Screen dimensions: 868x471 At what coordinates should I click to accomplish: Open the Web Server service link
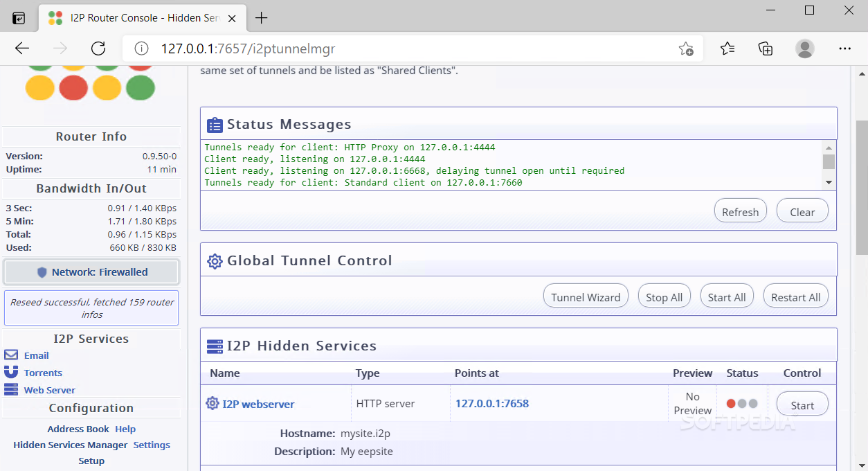[x=49, y=390]
